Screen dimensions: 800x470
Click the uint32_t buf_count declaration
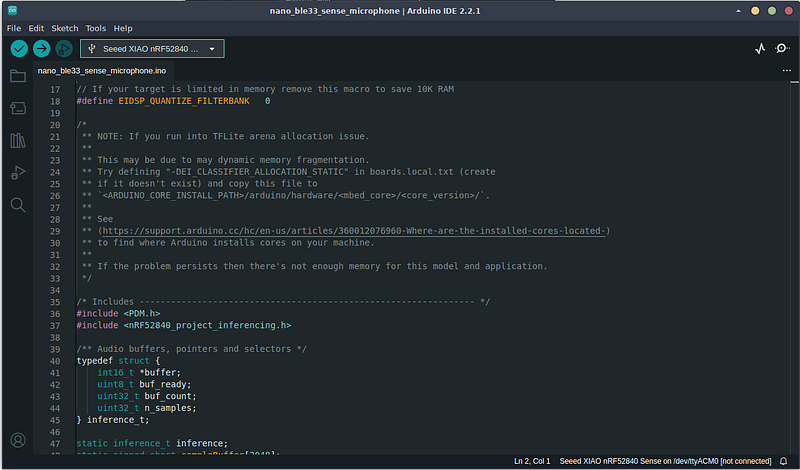(147, 396)
